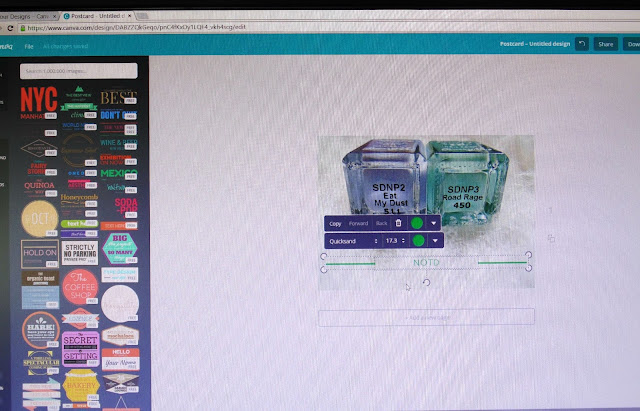This screenshot has height=411, width=640.
Task: Open the new tab button in the browser
Action: click(142, 16)
